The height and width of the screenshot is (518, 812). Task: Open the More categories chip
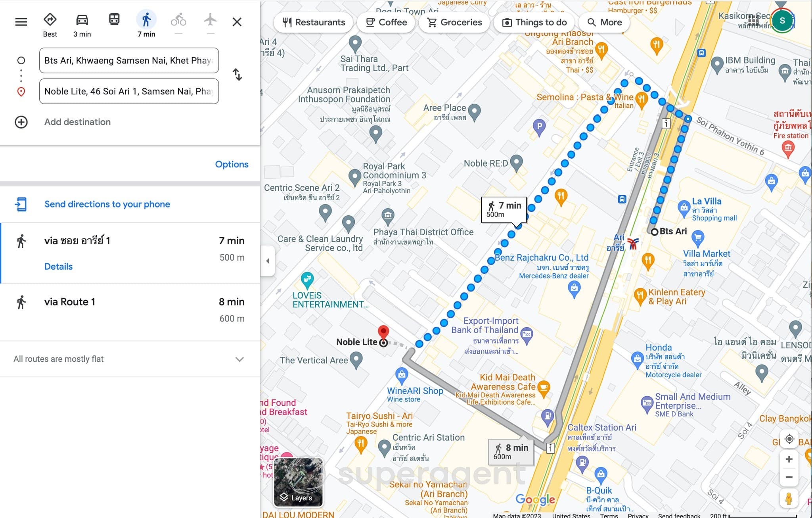coord(604,22)
